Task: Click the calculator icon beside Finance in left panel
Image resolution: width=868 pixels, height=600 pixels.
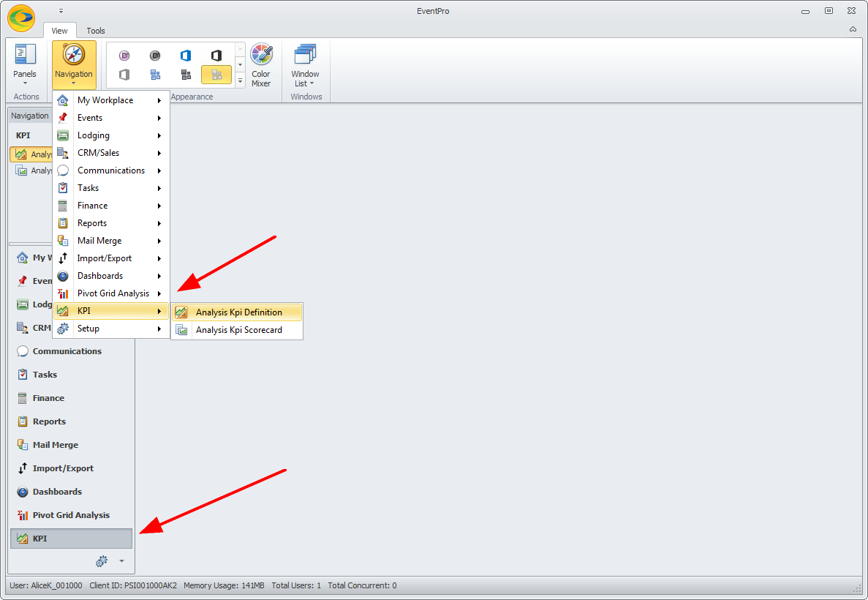Action: pyautogui.click(x=22, y=398)
